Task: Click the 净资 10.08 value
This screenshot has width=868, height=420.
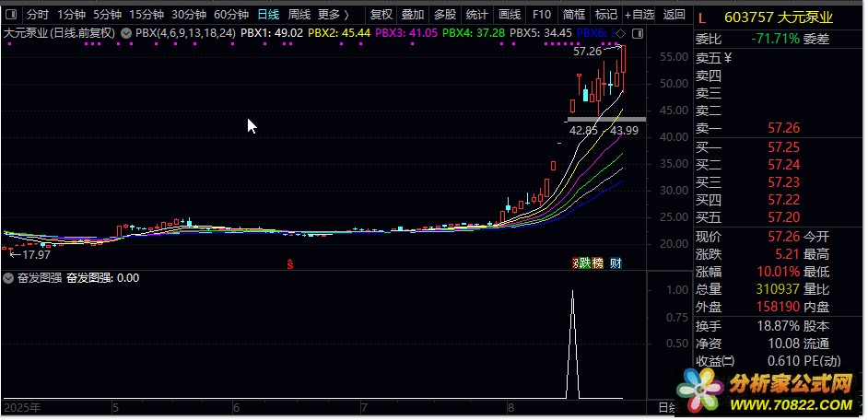Action: click(x=784, y=344)
